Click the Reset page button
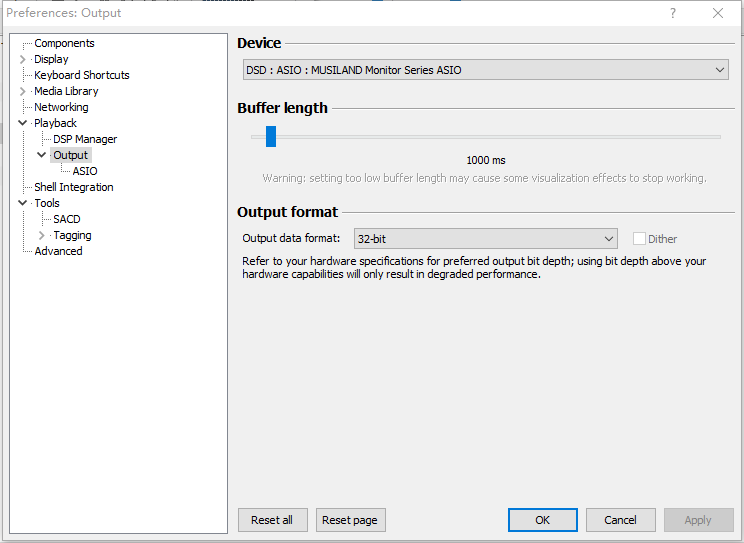 coord(350,520)
